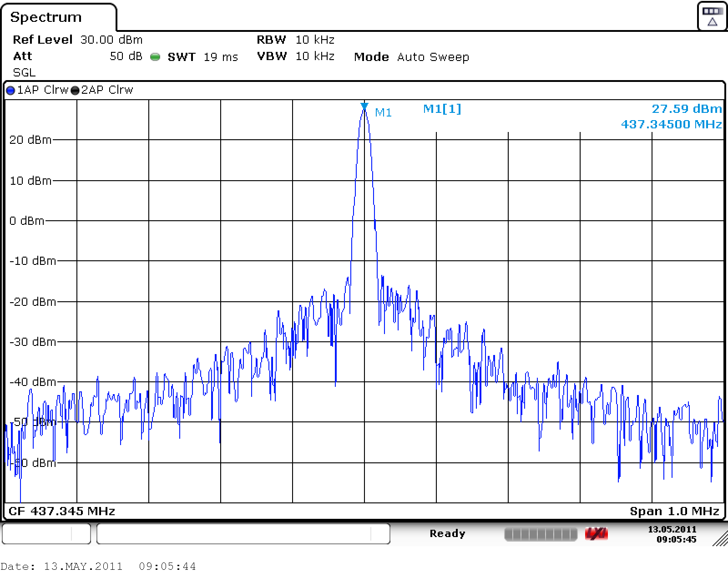Click the SGL single sweep label
This screenshot has height=588, width=728.
point(24,73)
